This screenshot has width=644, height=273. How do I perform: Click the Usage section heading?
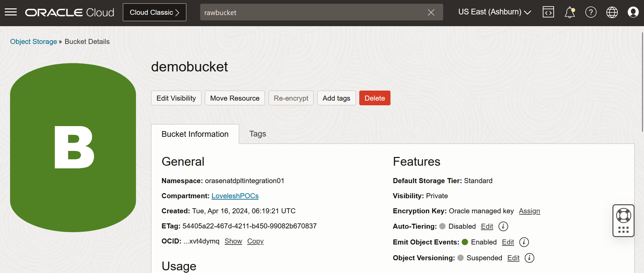point(179,266)
